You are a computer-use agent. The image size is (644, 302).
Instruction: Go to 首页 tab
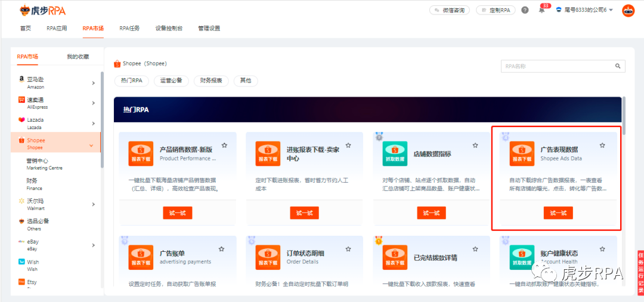tap(26, 29)
